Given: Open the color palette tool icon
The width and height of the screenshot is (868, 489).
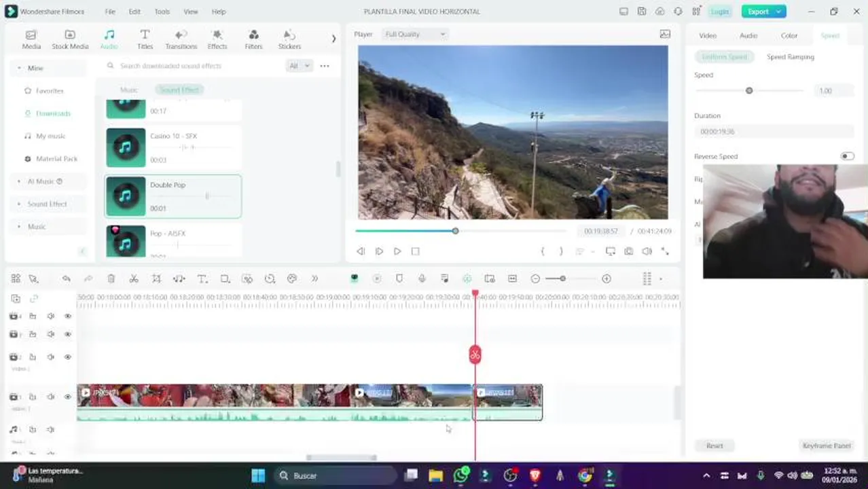Looking at the screenshot, I should (292, 278).
